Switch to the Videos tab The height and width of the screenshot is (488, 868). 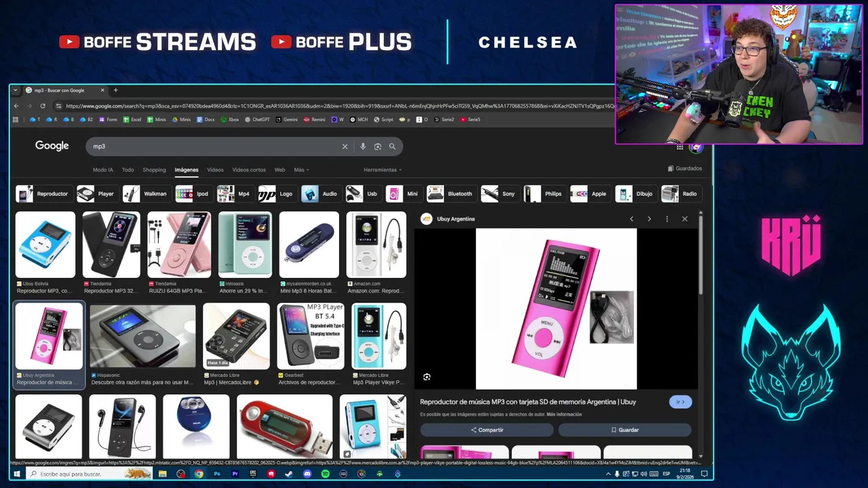point(215,170)
